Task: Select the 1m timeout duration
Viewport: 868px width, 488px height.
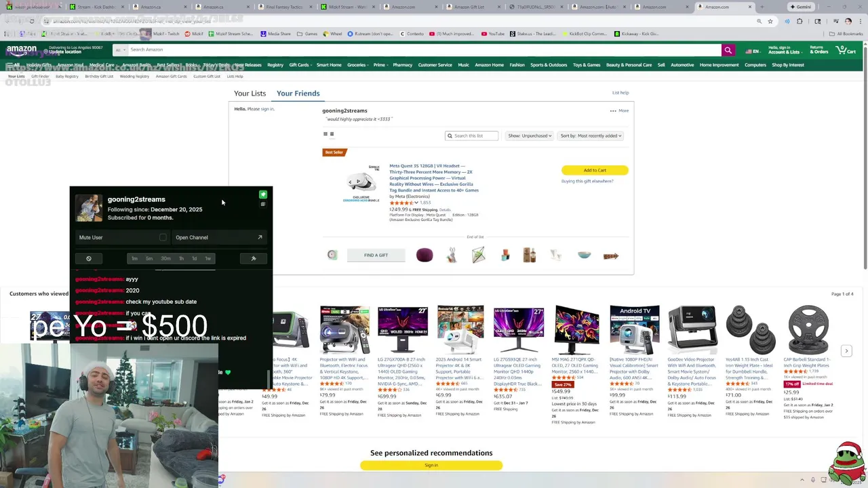Action: [134, 258]
